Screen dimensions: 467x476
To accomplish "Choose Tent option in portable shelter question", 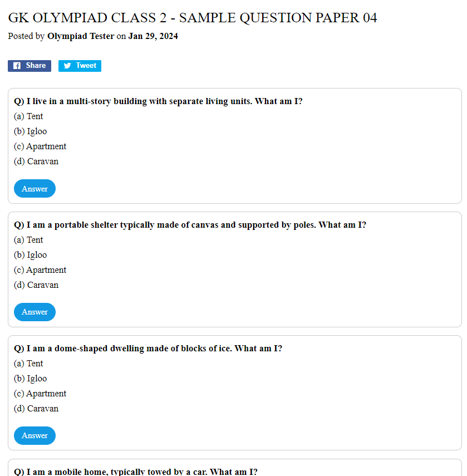I will tap(28, 240).
